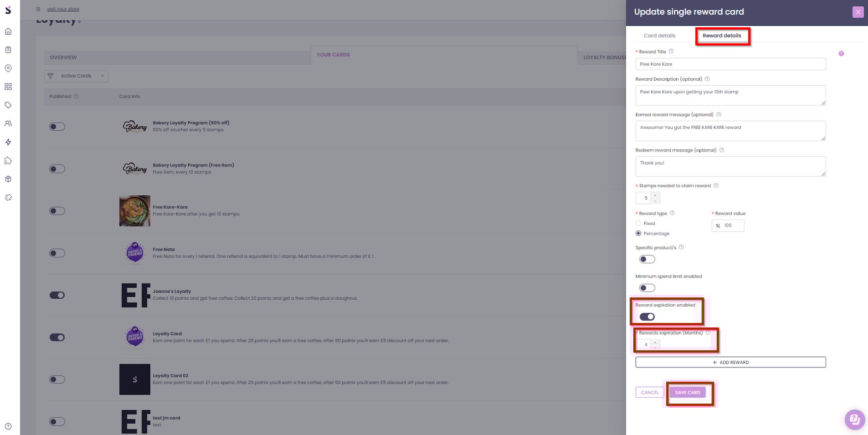Open the orders clipboard icon in sidebar
Screen dimensions: 868x435
point(8,49)
